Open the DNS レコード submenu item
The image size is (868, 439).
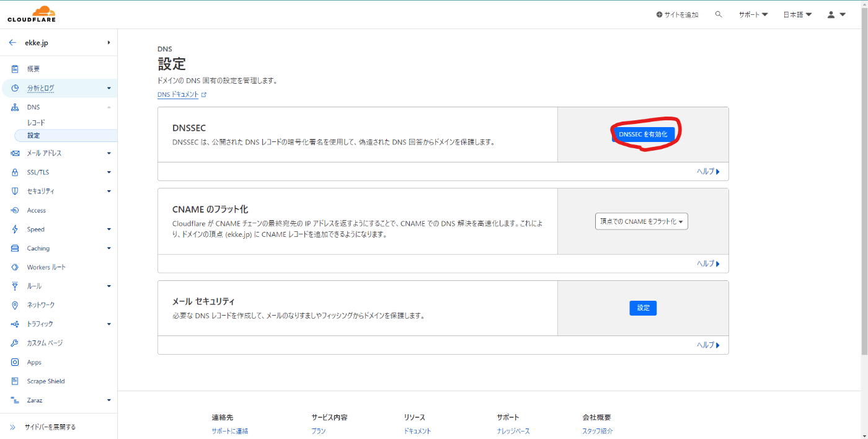click(x=36, y=123)
